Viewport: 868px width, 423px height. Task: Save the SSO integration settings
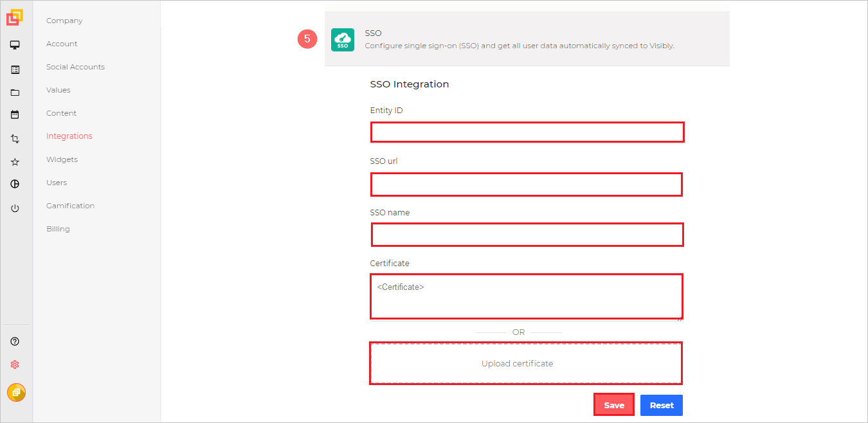tap(613, 405)
